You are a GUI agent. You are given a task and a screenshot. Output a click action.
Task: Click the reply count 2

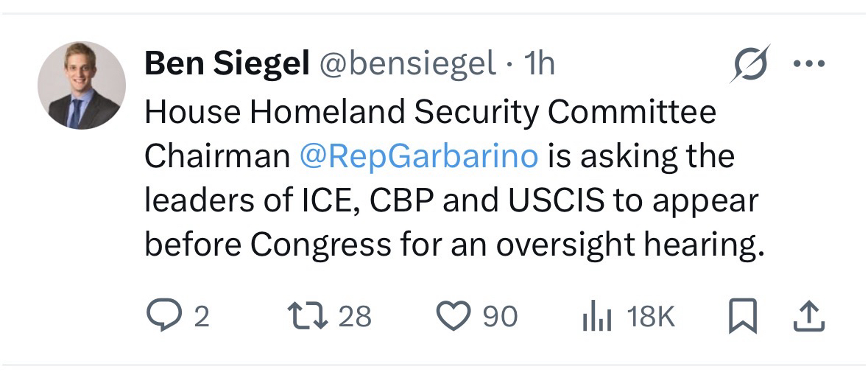(201, 317)
